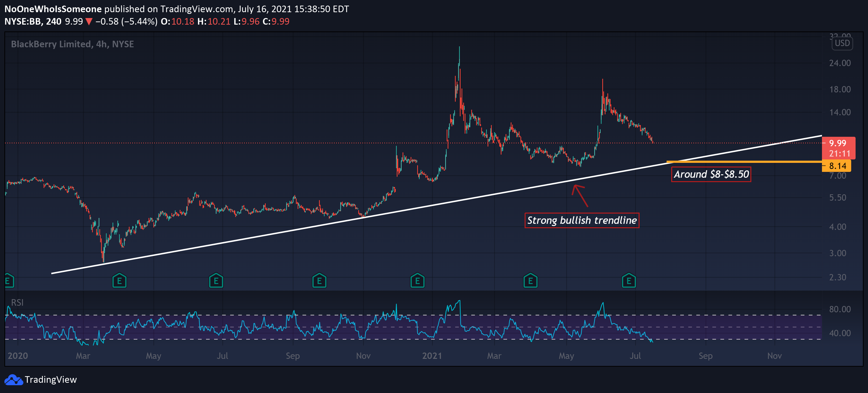Image resolution: width=868 pixels, height=393 pixels.
Task: Click the C:9.99 close value
Action: click(276, 21)
